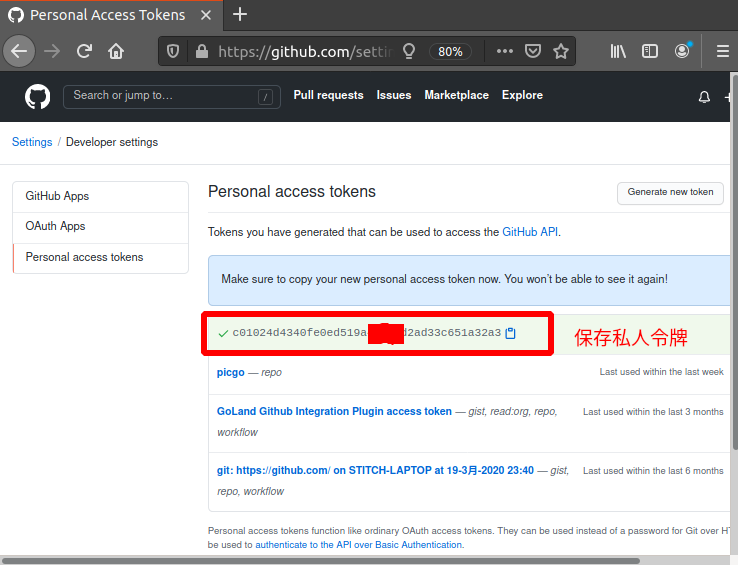Click the Generate new token button

[670, 193]
